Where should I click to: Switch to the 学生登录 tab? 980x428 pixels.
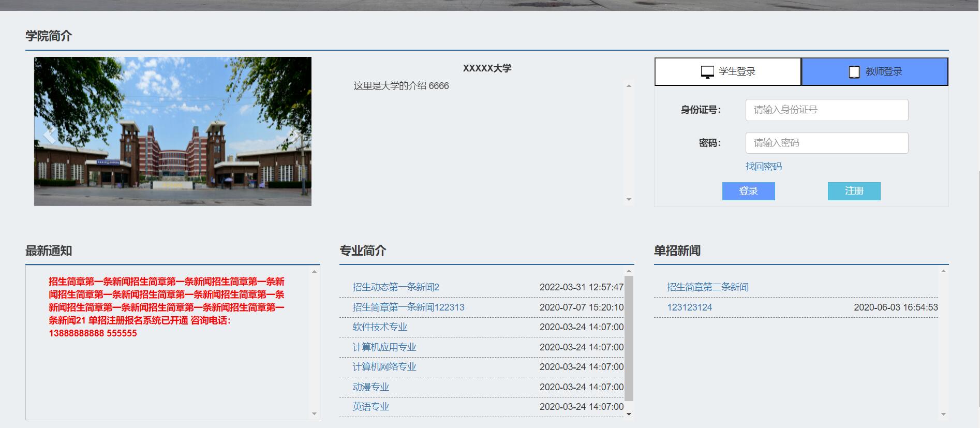pyautogui.click(x=728, y=71)
